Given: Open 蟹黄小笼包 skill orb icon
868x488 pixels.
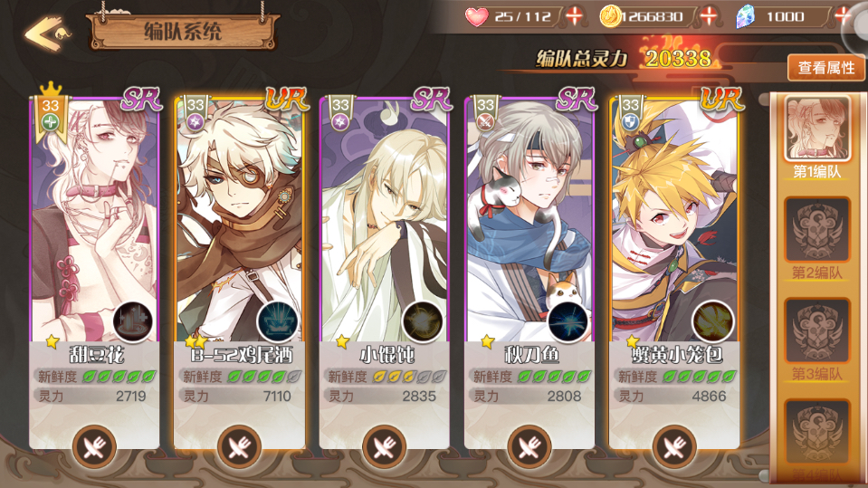Looking at the screenshot, I should [713, 321].
